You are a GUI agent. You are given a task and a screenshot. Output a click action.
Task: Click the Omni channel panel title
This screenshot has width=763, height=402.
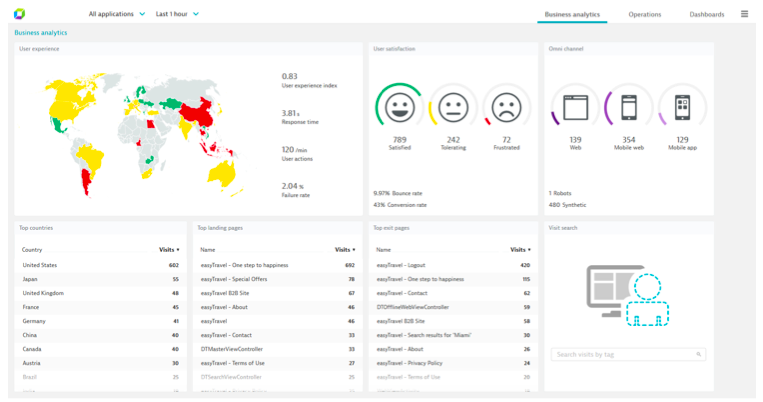[566, 49]
